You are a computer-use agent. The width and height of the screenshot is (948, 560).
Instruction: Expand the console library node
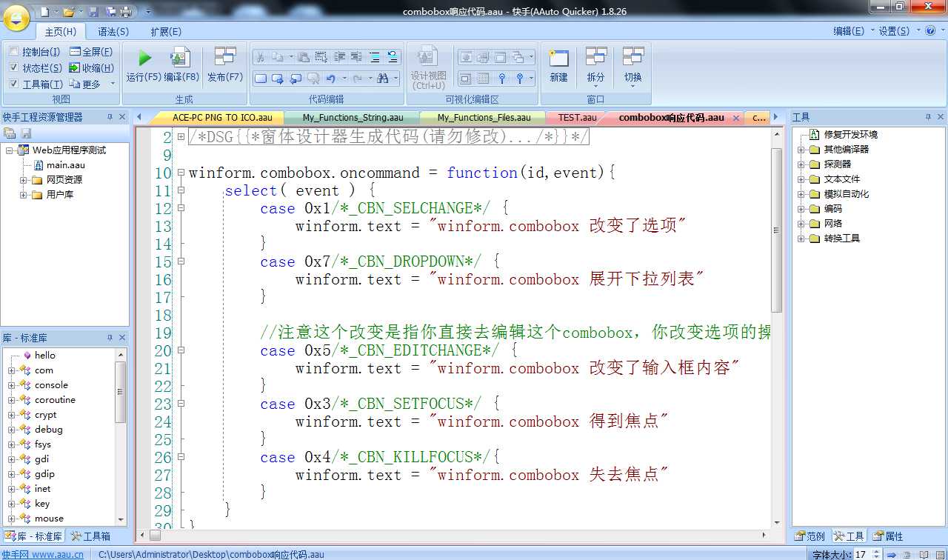[x=12, y=385]
